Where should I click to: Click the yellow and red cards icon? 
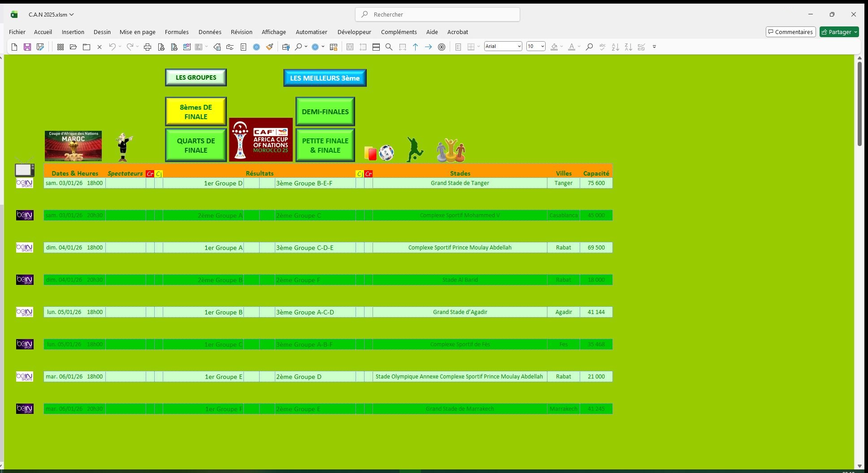pos(370,153)
